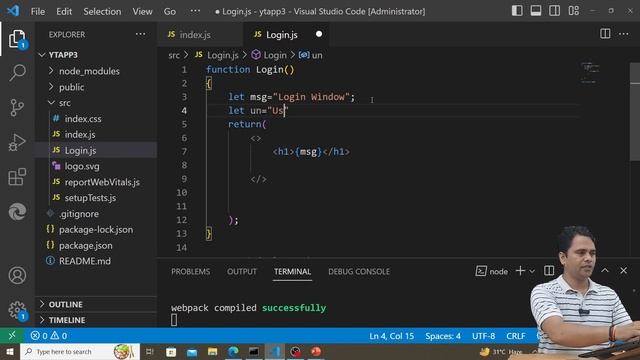This screenshot has height=360, width=640.
Task: Select Login.js in the file tree
Action: pyautogui.click(x=80, y=150)
